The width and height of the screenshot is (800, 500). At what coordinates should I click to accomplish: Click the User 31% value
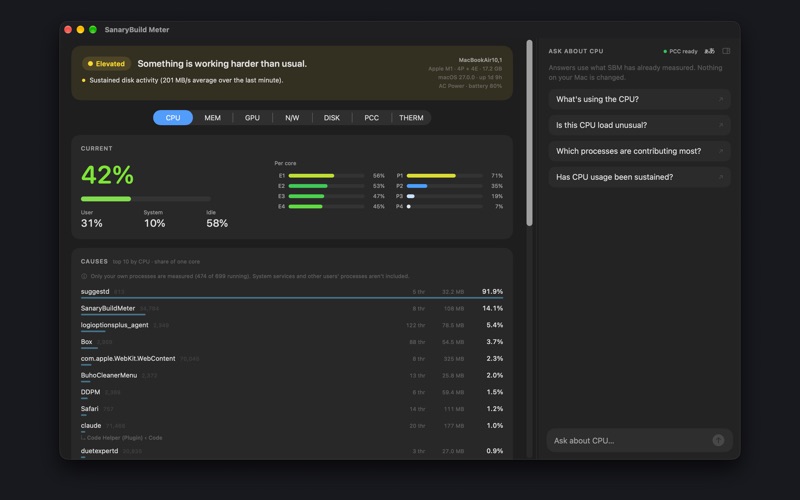(x=91, y=223)
